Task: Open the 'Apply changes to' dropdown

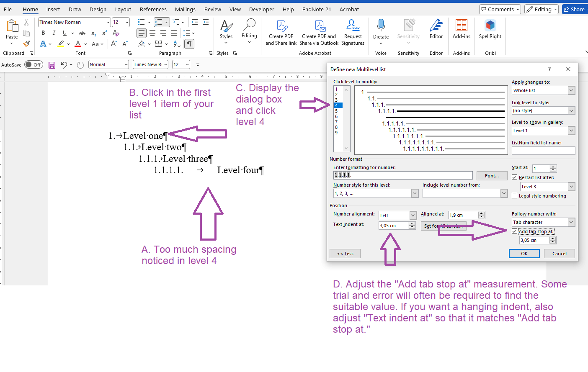Action: point(571,90)
